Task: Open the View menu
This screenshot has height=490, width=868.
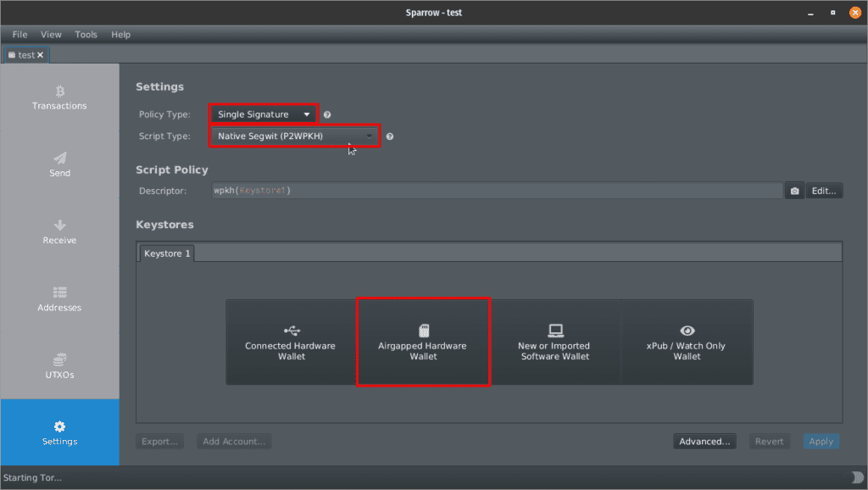Action: tap(51, 34)
